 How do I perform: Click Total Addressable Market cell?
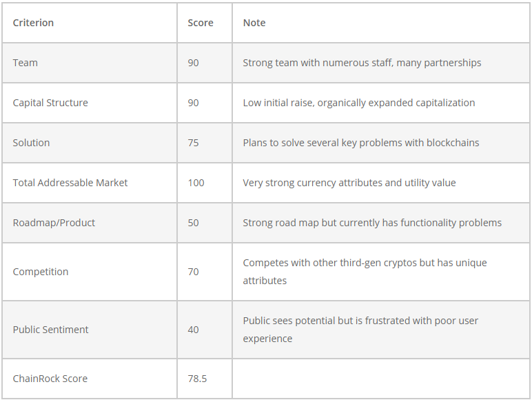pyautogui.click(x=70, y=183)
